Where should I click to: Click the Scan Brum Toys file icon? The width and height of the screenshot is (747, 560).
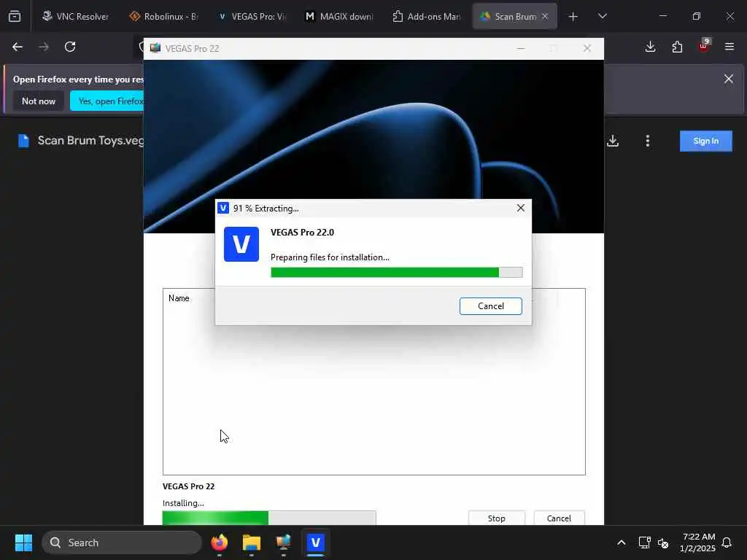(23, 141)
